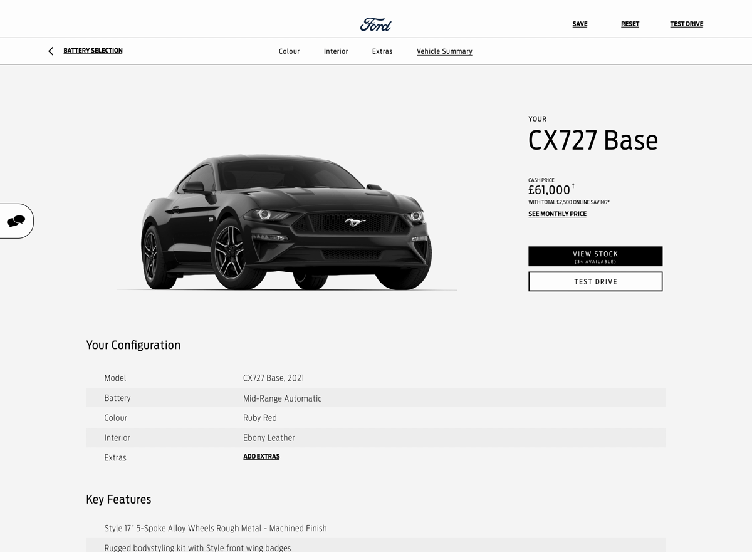The image size is (752, 560).
Task: Save the configuration via SAVE link
Action: coord(580,24)
